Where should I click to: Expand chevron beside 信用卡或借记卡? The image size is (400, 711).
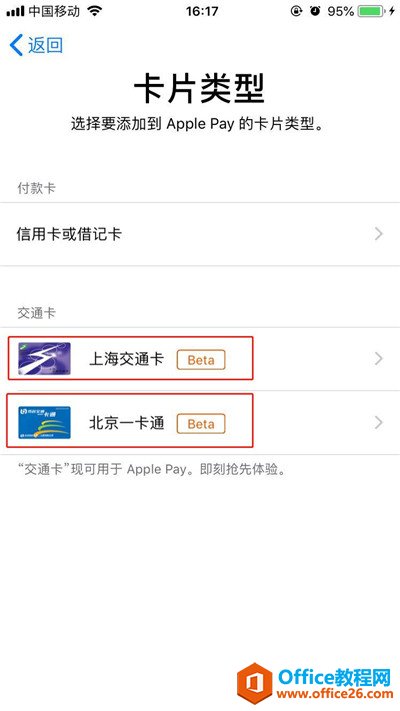(379, 234)
